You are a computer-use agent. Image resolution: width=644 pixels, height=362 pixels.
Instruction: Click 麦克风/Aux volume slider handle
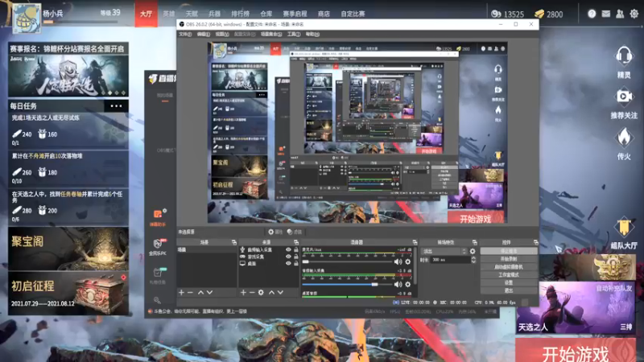(305, 261)
